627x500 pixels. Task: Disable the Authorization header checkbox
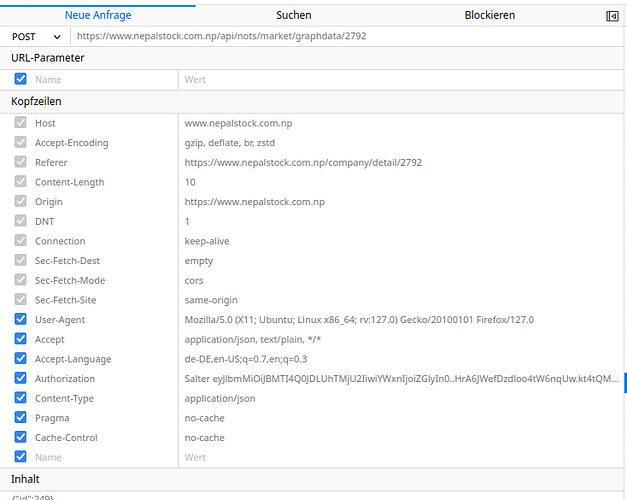pyautogui.click(x=21, y=379)
